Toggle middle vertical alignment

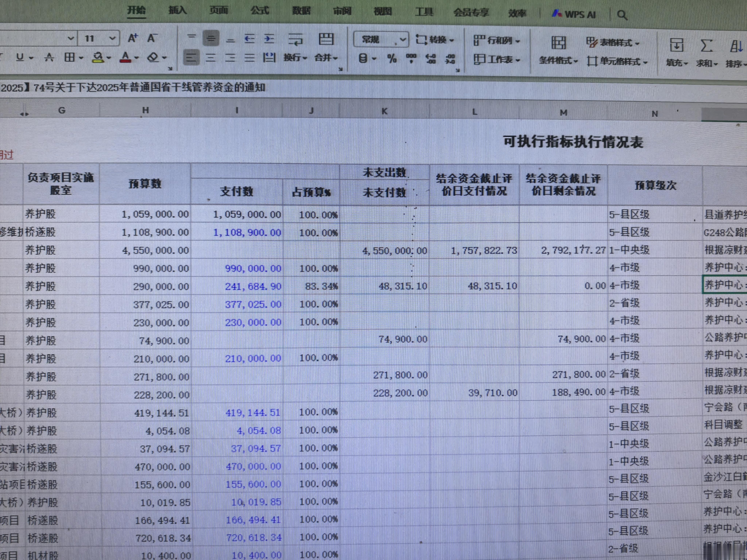[211, 39]
